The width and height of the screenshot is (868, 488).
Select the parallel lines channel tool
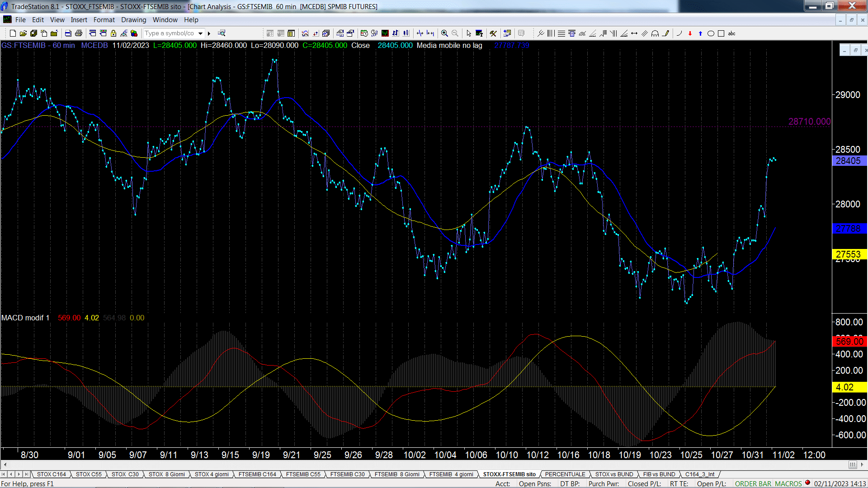[x=645, y=33]
